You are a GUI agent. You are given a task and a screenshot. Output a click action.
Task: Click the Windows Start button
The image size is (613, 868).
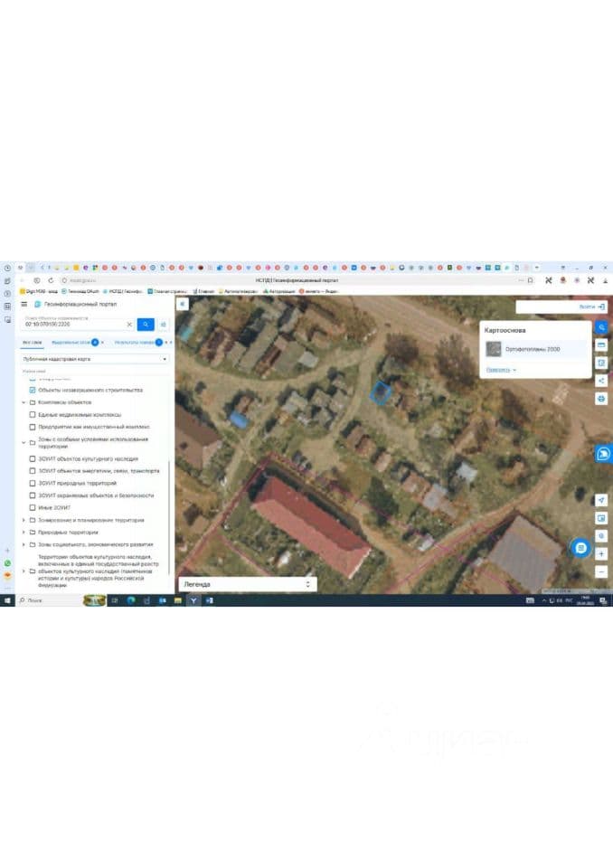click(7, 600)
